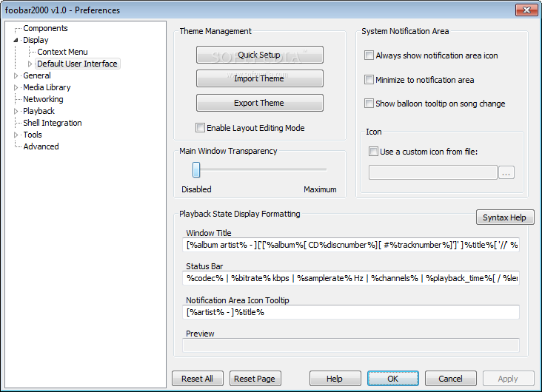
Task: Select the Display preferences page
Action: tap(36, 40)
